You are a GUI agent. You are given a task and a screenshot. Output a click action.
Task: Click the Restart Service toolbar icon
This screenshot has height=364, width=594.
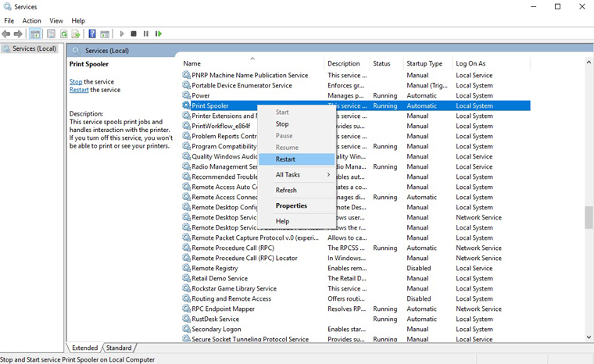(159, 34)
